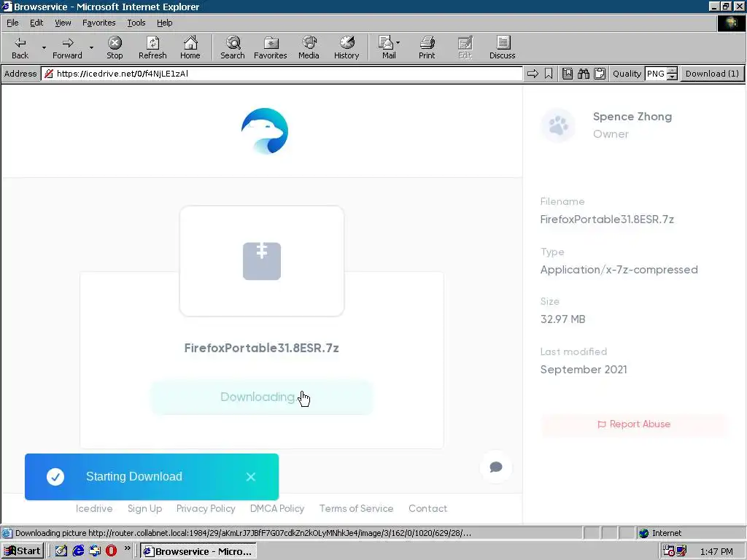Click the owner paw avatar
The image size is (747, 560).
(558, 125)
